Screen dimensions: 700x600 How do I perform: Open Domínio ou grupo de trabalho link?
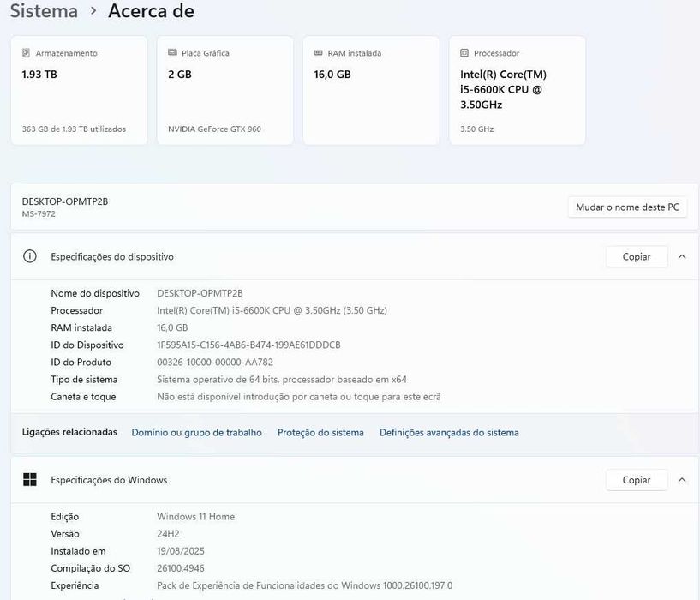pyautogui.click(x=196, y=433)
